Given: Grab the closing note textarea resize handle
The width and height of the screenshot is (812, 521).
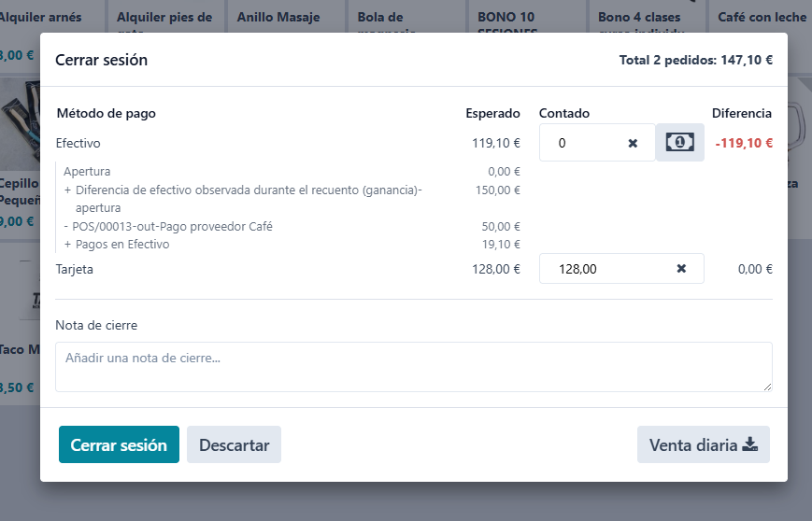Looking at the screenshot, I should point(766,386).
